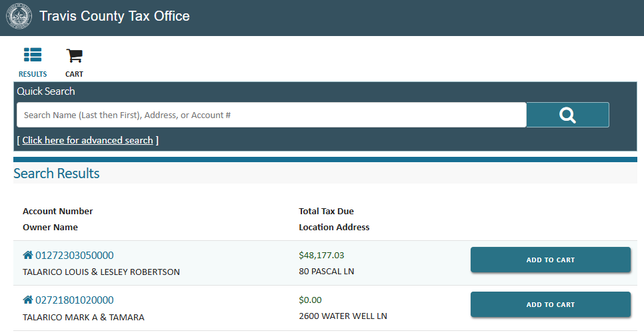Click the 80 PASCAL LN address
This screenshot has height=333, width=644.
tap(327, 272)
